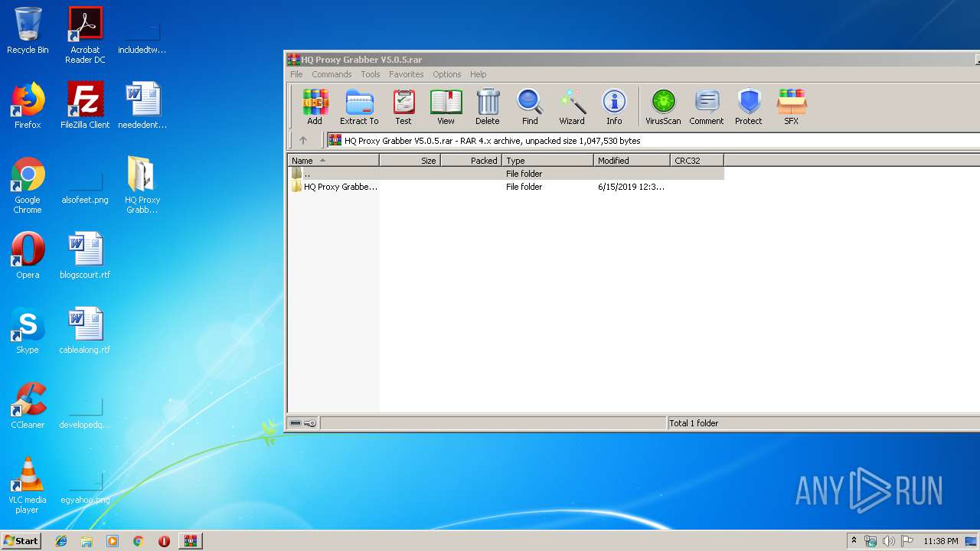Open the Tools menu
The height and width of the screenshot is (551, 980).
(371, 74)
